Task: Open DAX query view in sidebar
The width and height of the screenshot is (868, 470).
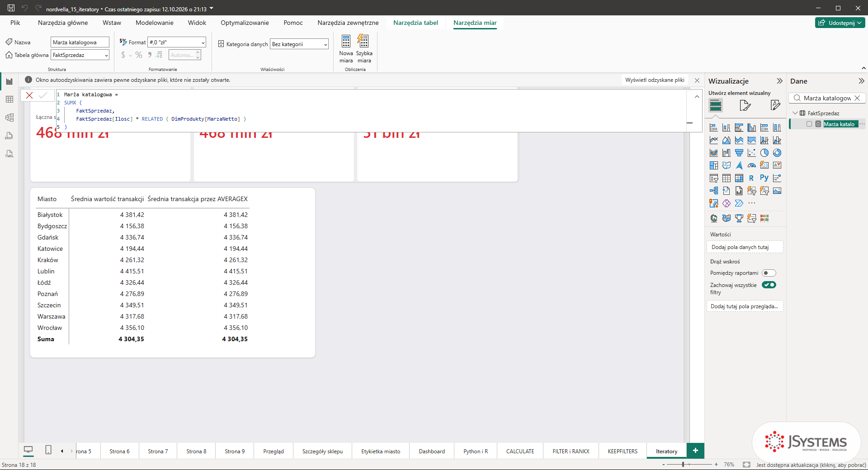Action: [x=9, y=136]
